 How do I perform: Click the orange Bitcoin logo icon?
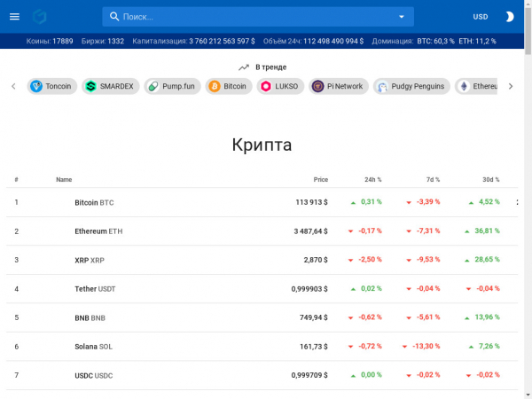(215, 86)
